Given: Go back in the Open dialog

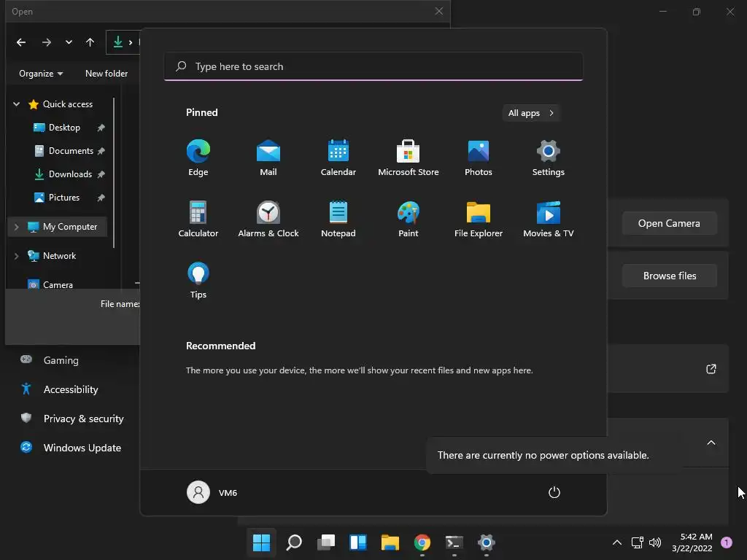Looking at the screenshot, I should coord(21,42).
